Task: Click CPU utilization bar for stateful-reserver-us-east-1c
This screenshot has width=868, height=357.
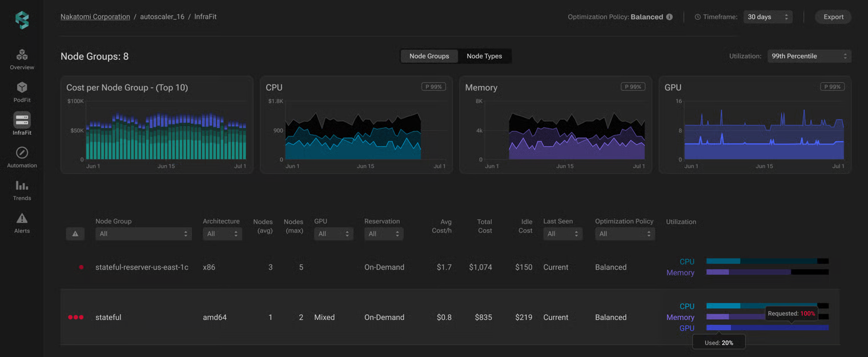Action: tap(767, 261)
